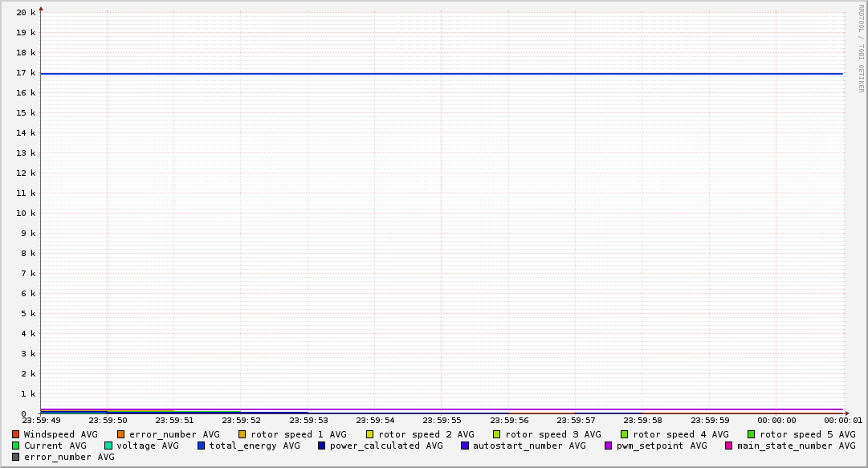
Task: Click the rotor speed 5 AVG label
Action: click(807, 434)
